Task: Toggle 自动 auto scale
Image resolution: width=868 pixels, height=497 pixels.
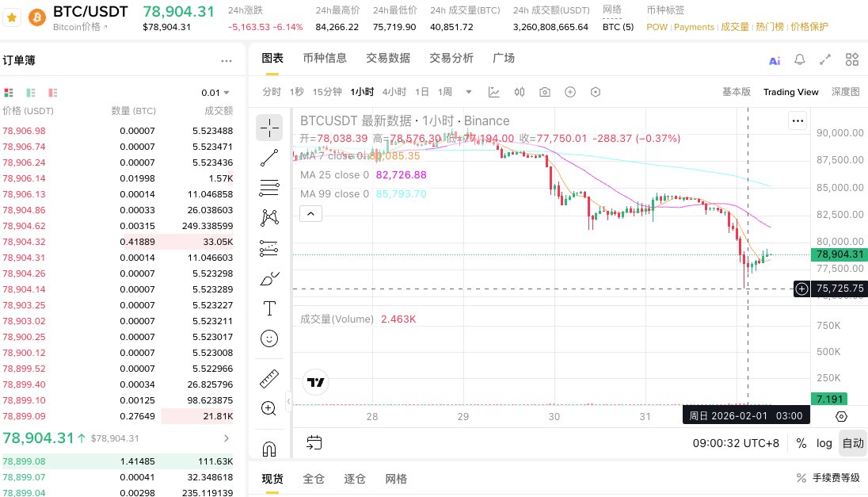Action: click(852, 443)
